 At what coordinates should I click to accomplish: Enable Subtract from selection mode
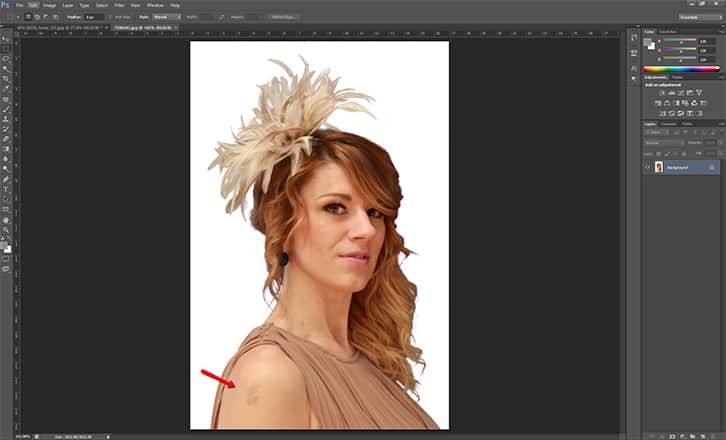coord(46,17)
